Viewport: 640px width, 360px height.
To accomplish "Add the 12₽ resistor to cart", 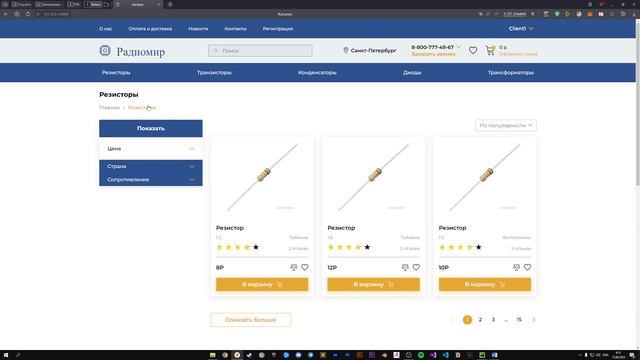I will 373,284.
